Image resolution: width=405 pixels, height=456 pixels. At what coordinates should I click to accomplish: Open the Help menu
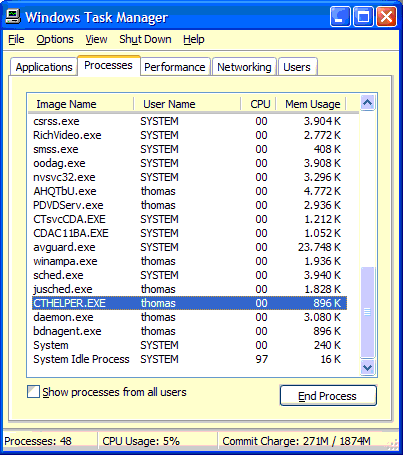(x=194, y=39)
